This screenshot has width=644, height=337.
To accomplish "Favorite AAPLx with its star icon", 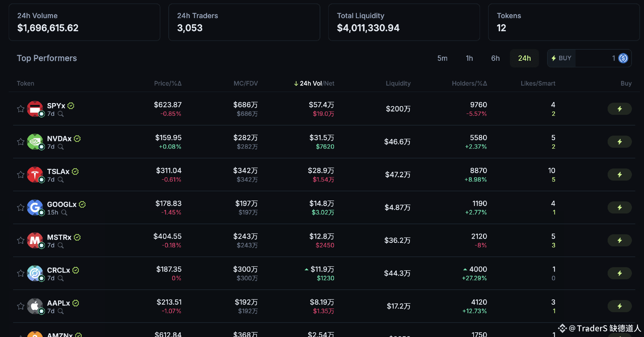I will (x=21, y=306).
